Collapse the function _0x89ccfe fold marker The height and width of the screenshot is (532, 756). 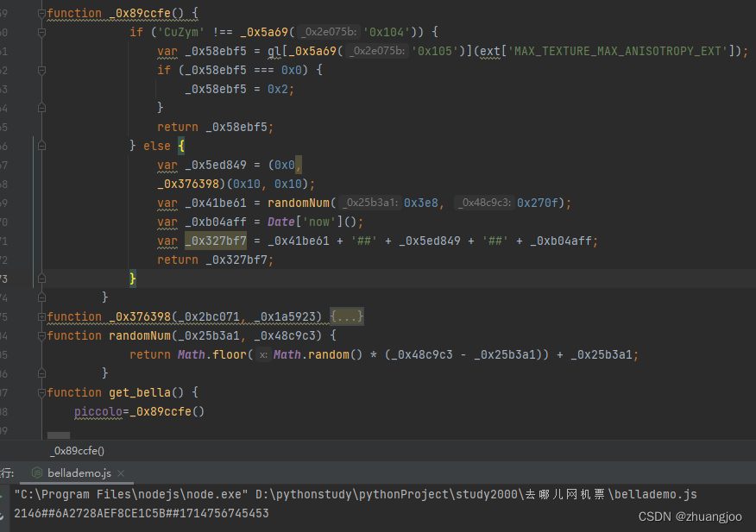point(42,14)
